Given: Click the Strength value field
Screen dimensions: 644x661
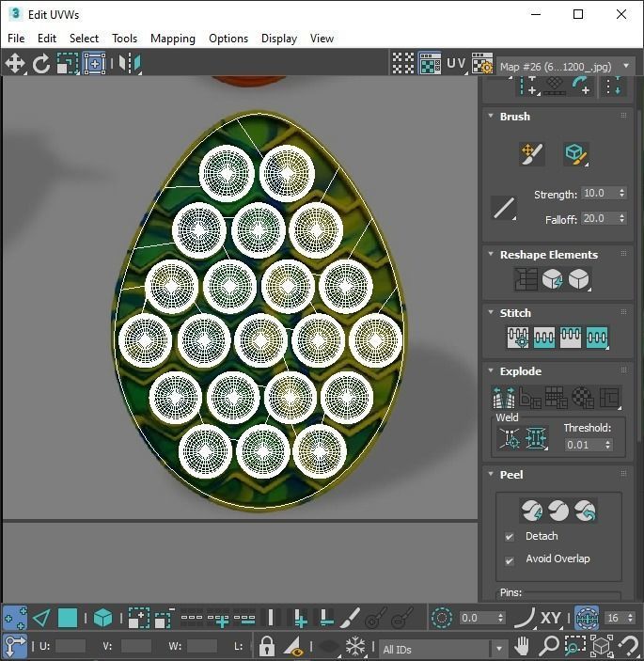Looking at the screenshot, I should click(x=599, y=193).
